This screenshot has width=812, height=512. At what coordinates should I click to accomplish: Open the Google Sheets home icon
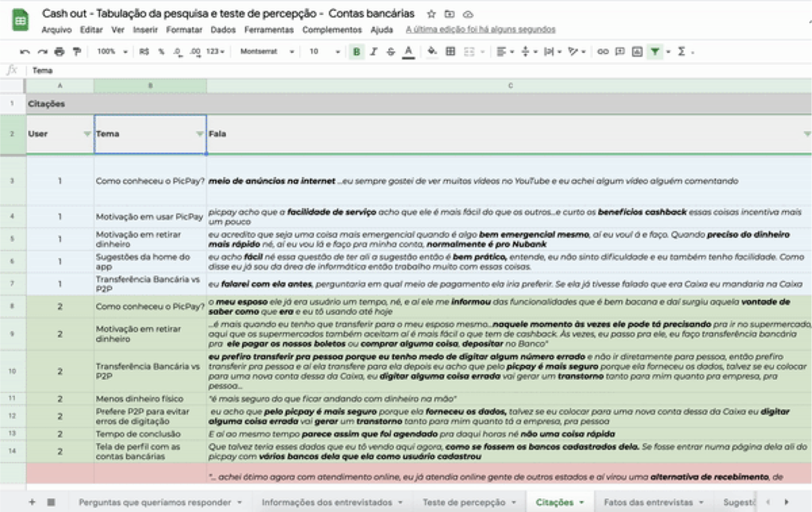coord(20,21)
